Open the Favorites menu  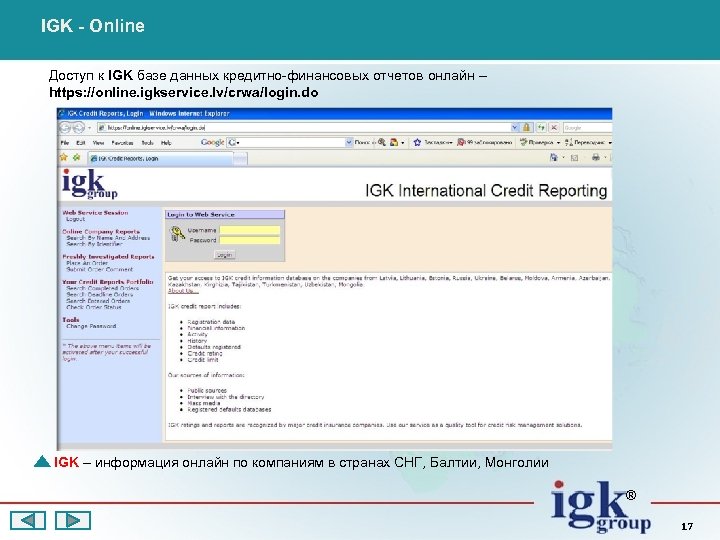tap(122, 143)
